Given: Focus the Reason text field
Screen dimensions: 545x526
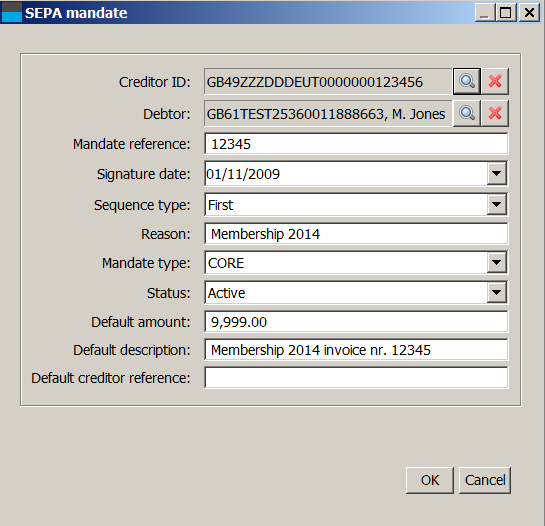Looking at the screenshot, I should coord(356,234).
